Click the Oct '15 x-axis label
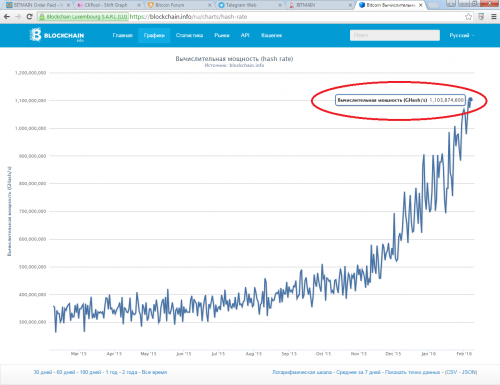 coord(323,354)
